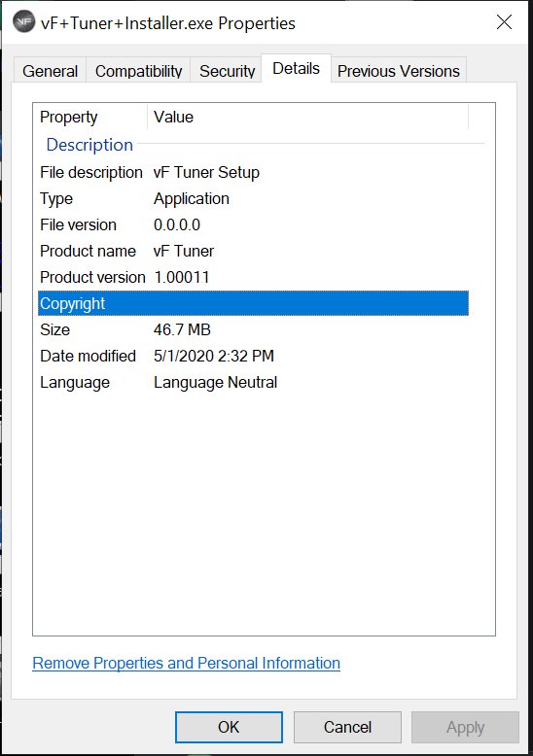This screenshot has height=756, width=533.
Task: Select the highlighted Copyright row
Action: tap(253, 303)
